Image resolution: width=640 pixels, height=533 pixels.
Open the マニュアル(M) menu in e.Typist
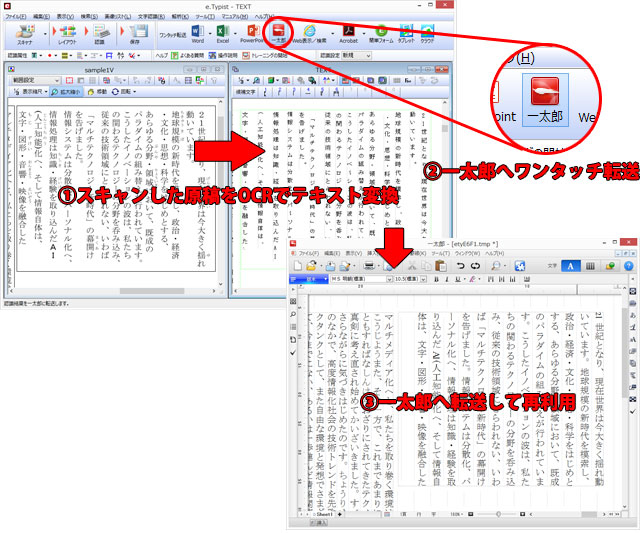(235, 16)
